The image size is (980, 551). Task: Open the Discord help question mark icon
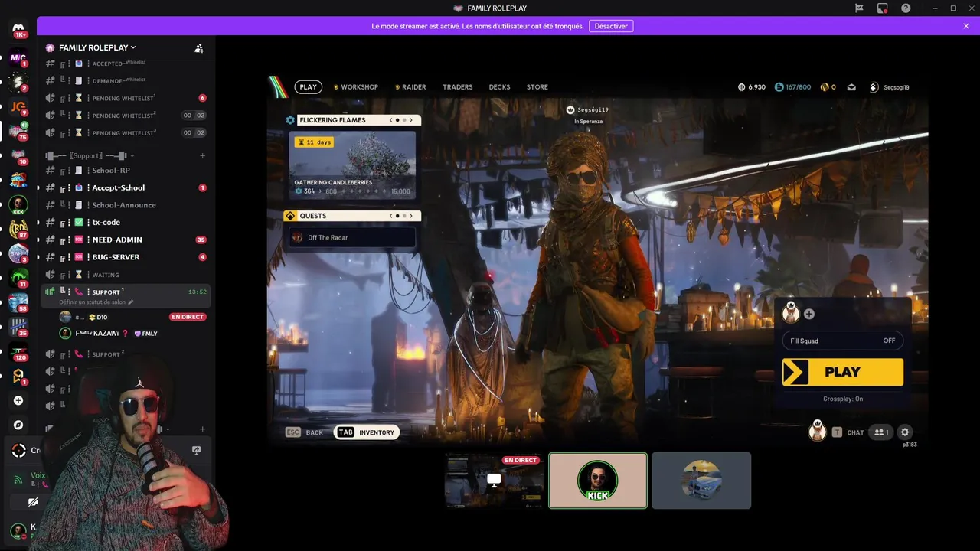point(906,8)
